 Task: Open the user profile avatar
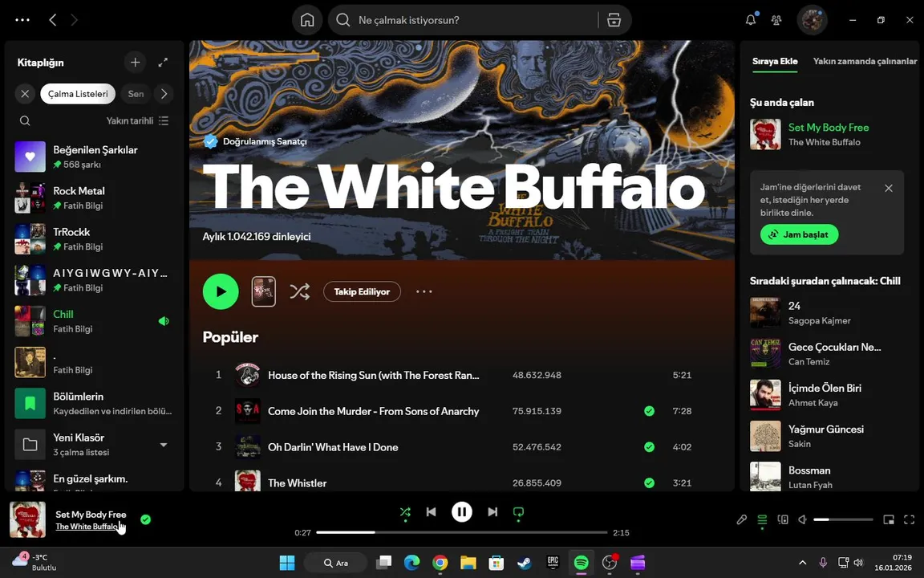click(x=812, y=20)
